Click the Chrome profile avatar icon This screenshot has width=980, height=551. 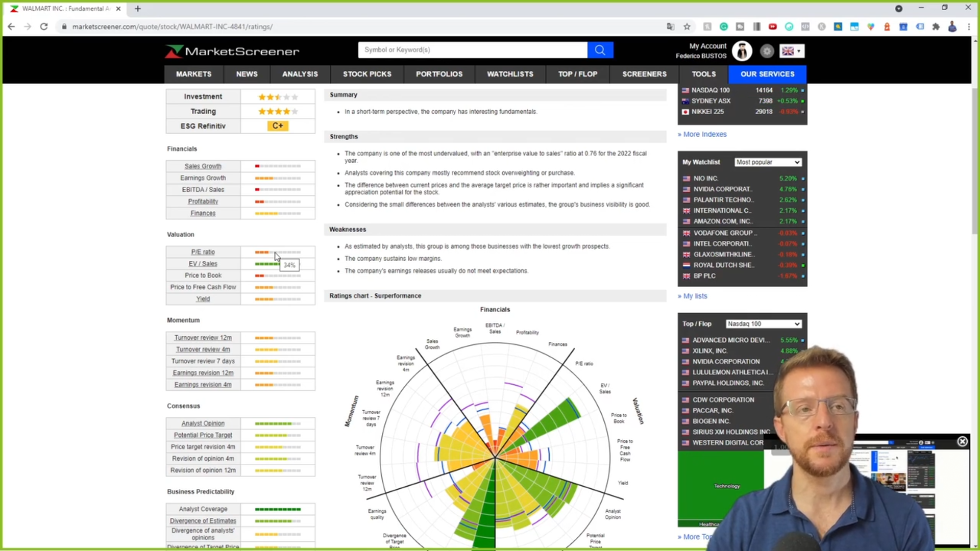click(x=952, y=27)
